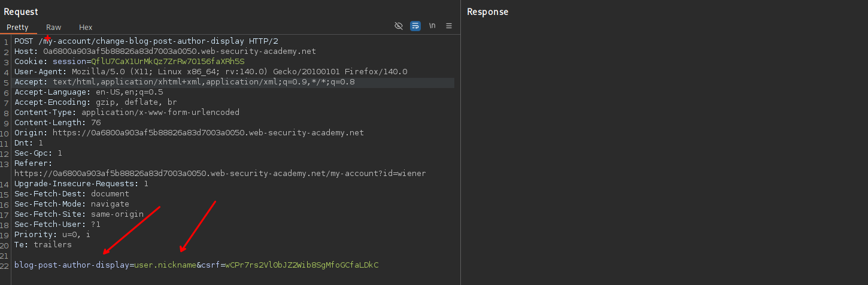Click the Content-Length value 76
The height and width of the screenshot is (285, 868).
click(x=96, y=123)
